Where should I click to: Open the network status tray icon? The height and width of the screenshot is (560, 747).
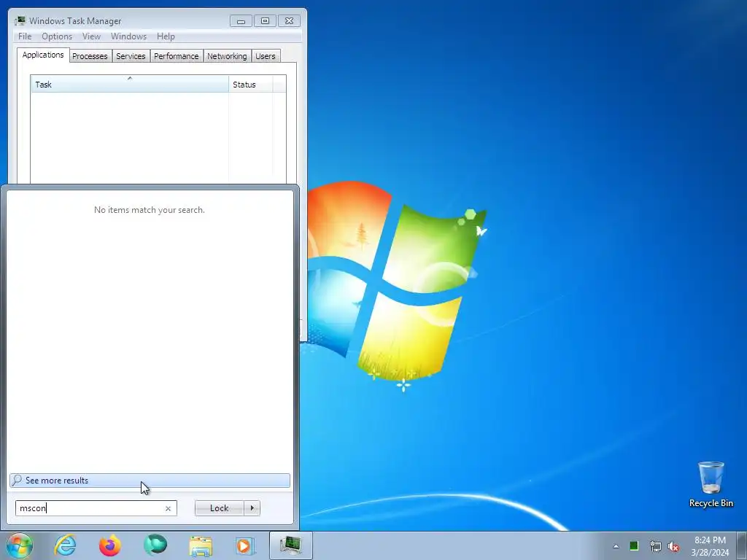(x=656, y=546)
